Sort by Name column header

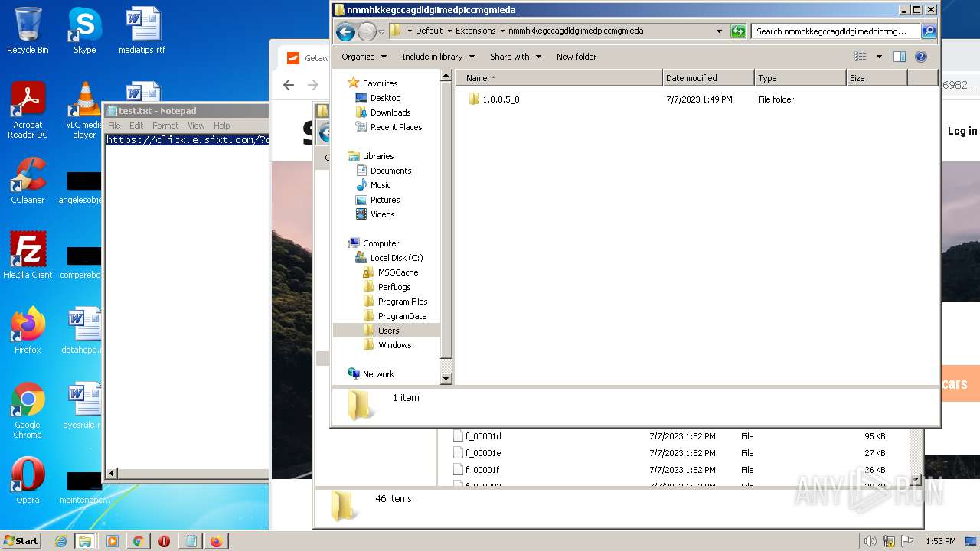[559, 78]
